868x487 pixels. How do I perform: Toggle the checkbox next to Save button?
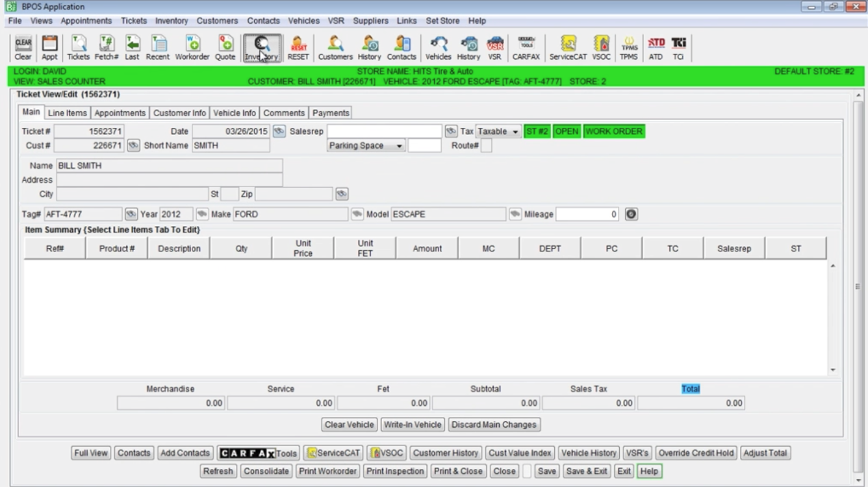tap(527, 471)
